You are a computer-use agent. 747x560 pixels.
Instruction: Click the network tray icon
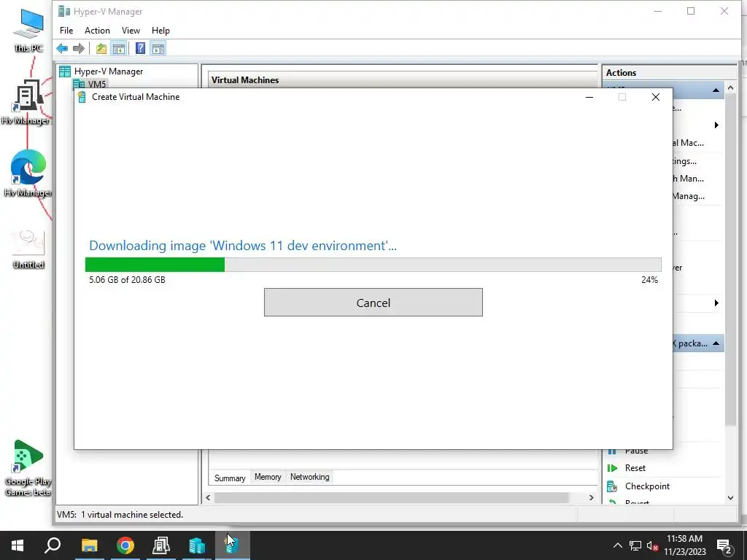[x=635, y=545]
